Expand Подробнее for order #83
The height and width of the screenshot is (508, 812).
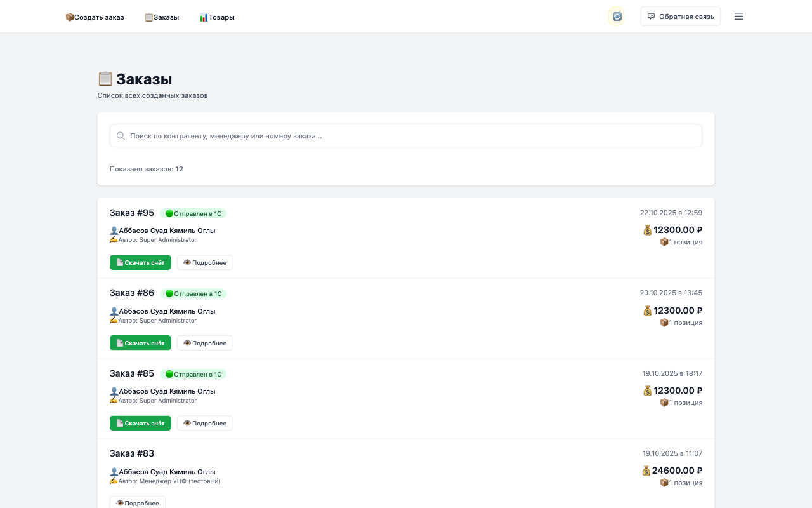pos(138,503)
